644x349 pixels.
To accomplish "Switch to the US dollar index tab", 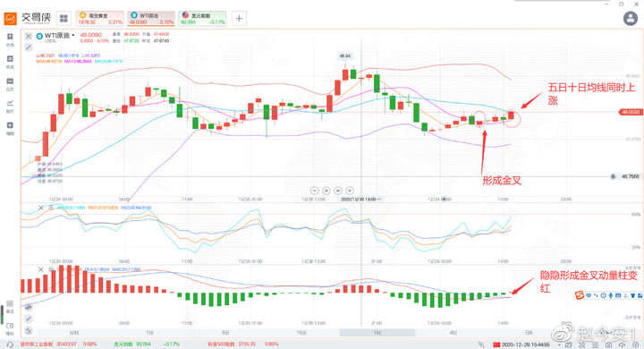I will (x=202, y=19).
